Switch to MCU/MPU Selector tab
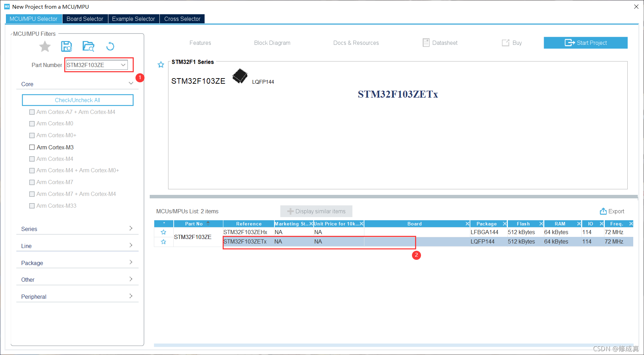The height and width of the screenshot is (355, 644). (x=34, y=19)
